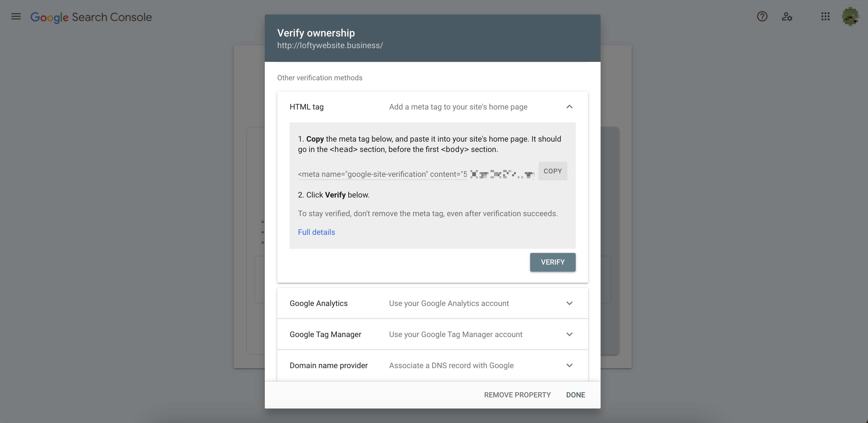Image resolution: width=868 pixels, height=423 pixels.
Task: Click the Google Search Console logo
Action: click(91, 17)
